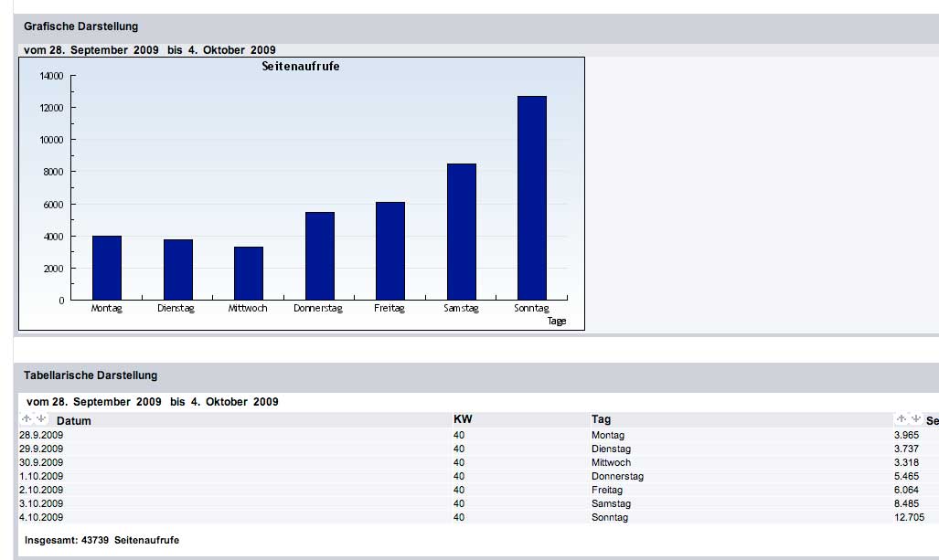
Task: Click the Tag column header
Action: click(x=601, y=419)
